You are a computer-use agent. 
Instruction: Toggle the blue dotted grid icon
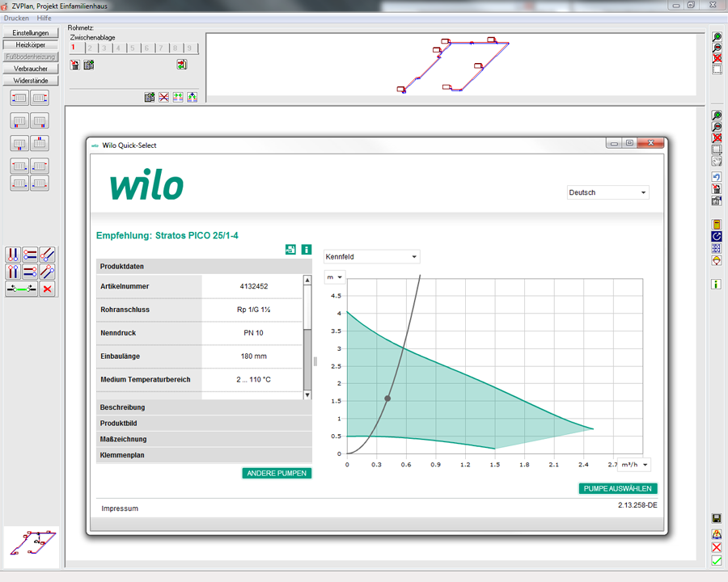(717, 248)
